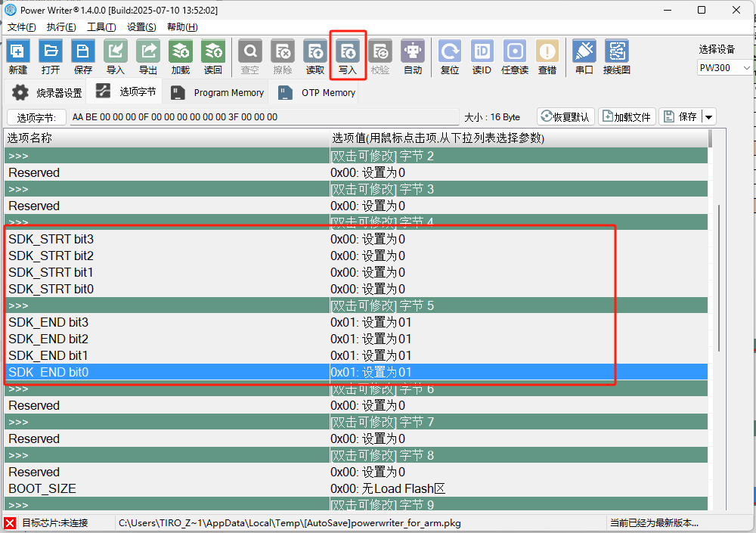Switch to the OTP Memory tab
This screenshot has width=756, height=533.
316,92
